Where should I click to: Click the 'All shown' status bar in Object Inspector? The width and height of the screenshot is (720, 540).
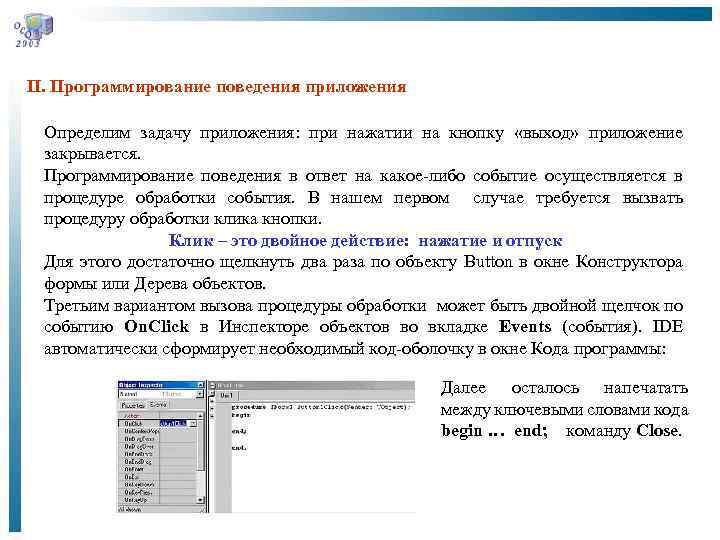(161, 510)
